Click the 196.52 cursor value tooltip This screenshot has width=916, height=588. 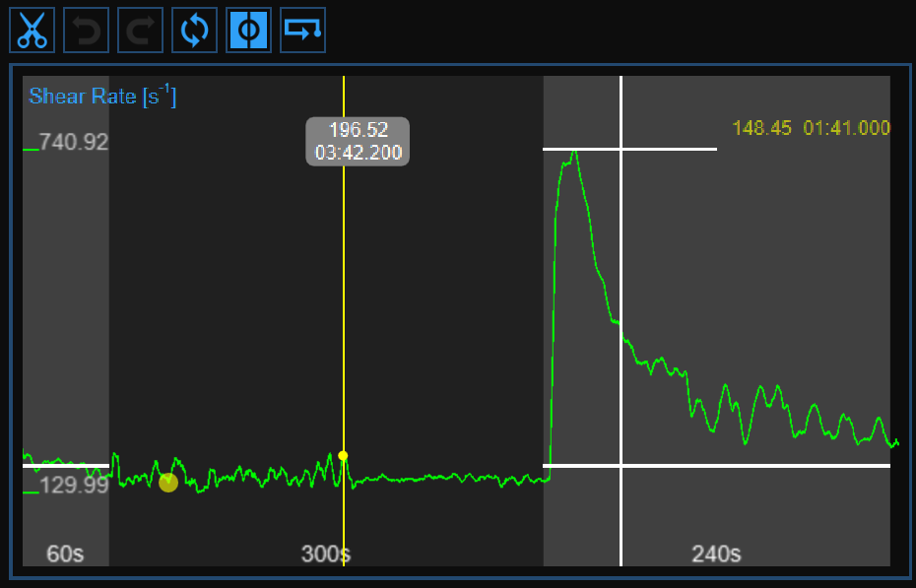coord(358,141)
